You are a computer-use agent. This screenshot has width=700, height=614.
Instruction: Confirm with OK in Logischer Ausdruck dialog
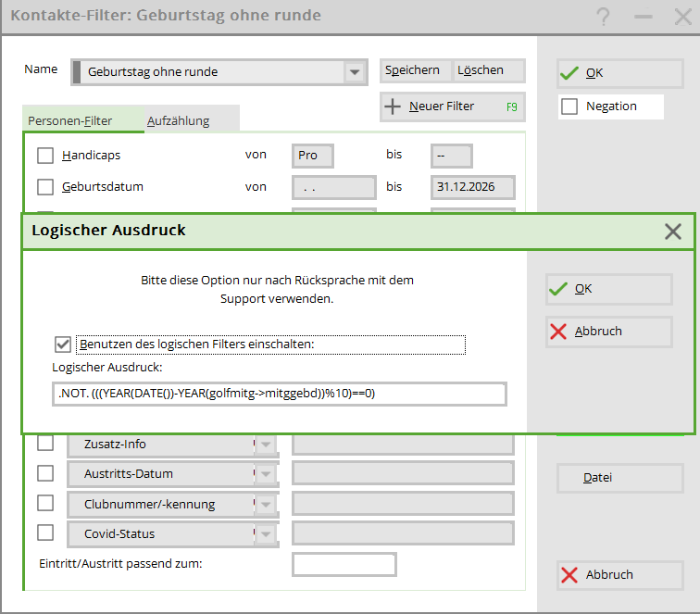608,289
